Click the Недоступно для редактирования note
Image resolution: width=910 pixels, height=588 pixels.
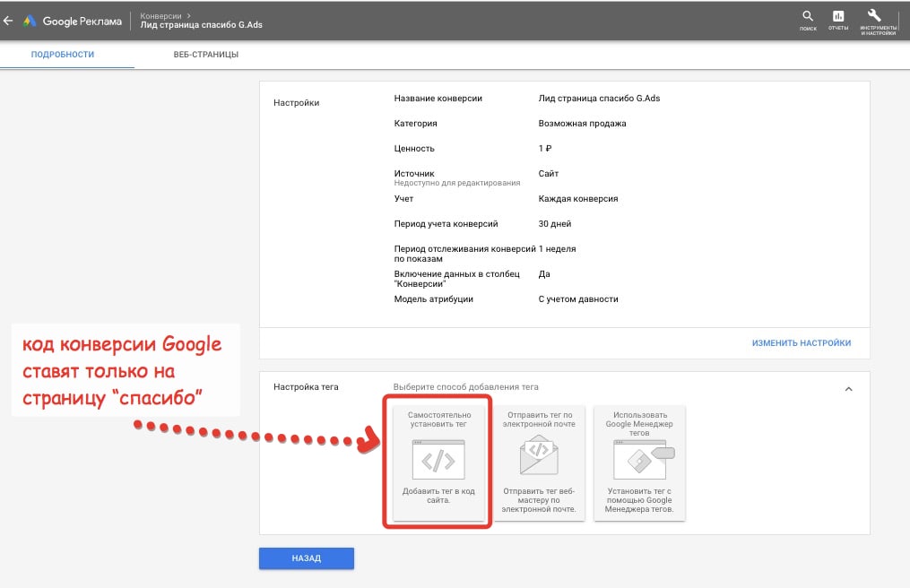click(456, 183)
